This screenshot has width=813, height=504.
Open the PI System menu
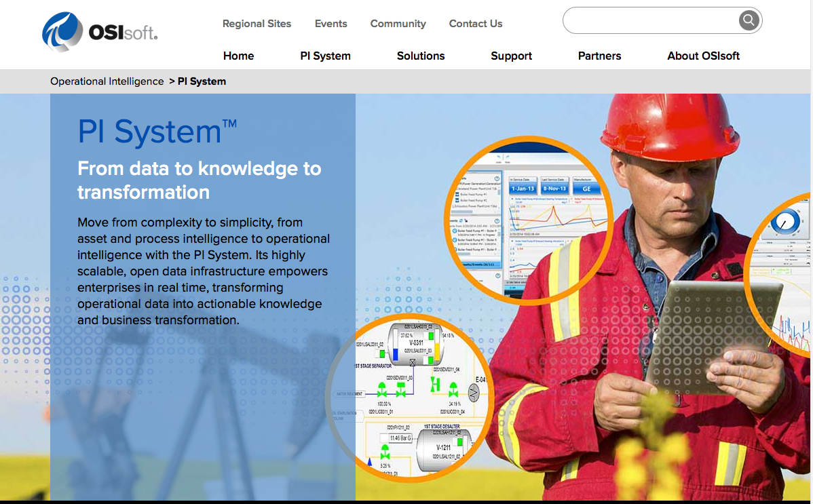click(325, 56)
